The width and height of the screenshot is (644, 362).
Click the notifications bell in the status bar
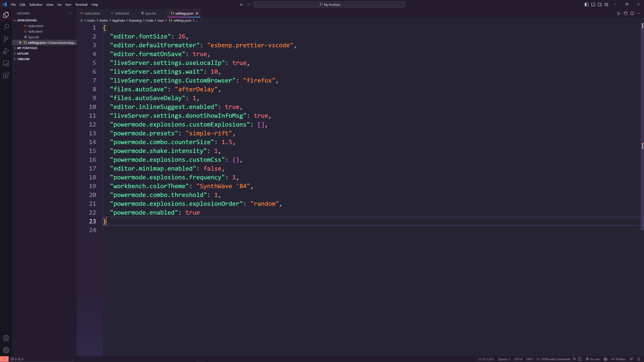pyautogui.click(x=639, y=359)
